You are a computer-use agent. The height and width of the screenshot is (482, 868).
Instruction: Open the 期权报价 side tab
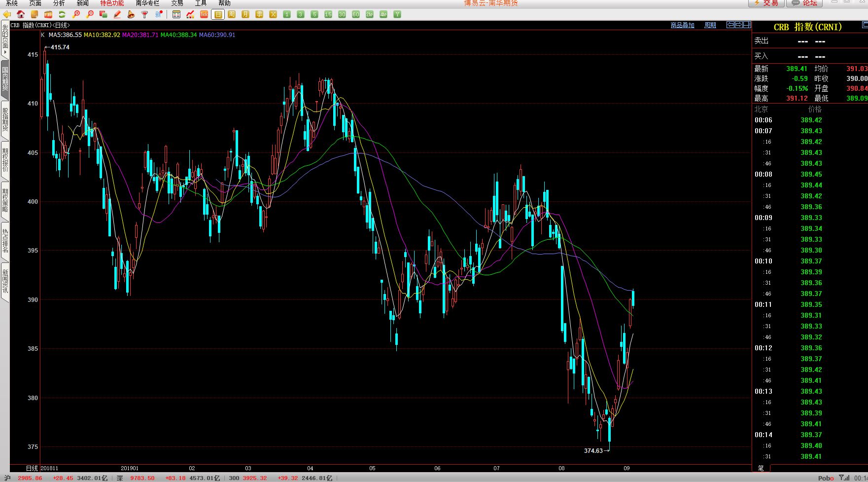[5, 160]
